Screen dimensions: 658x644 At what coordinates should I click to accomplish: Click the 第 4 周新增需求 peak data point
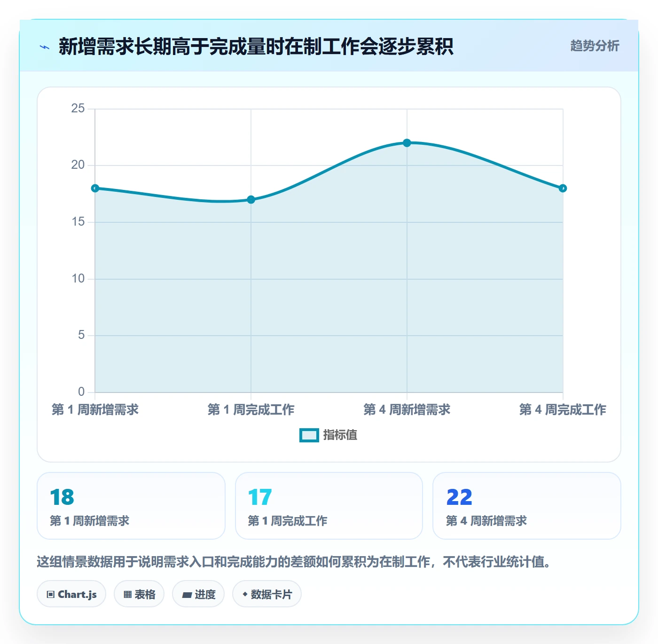pyautogui.click(x=407, y=143)
